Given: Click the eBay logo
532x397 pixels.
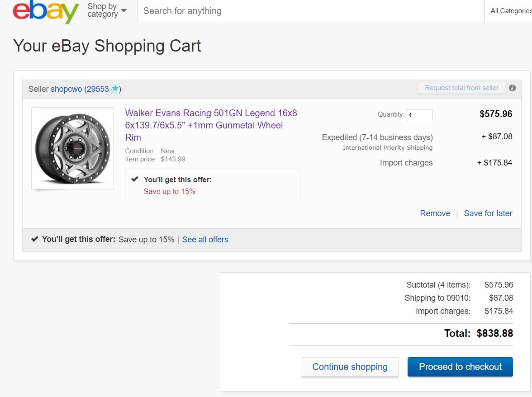Looking at the screenshot, I should tap(46, 12).
